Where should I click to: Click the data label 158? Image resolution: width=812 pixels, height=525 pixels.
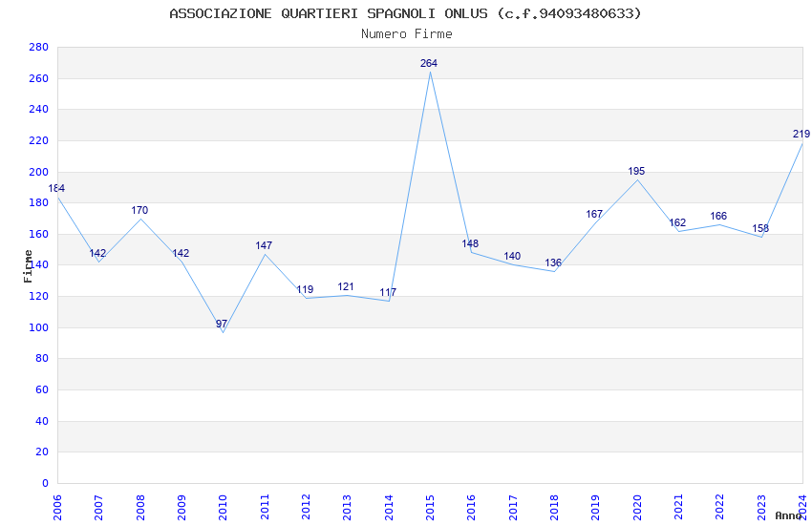760,228
